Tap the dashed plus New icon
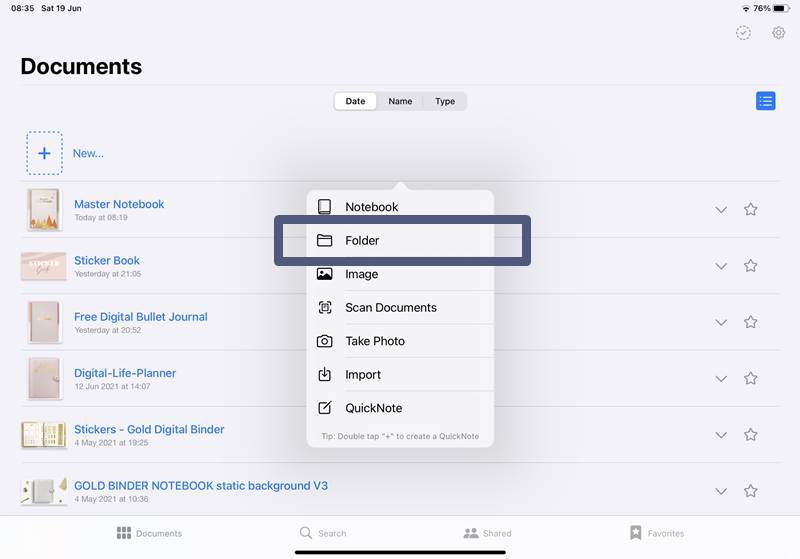 tap(44, 153)
